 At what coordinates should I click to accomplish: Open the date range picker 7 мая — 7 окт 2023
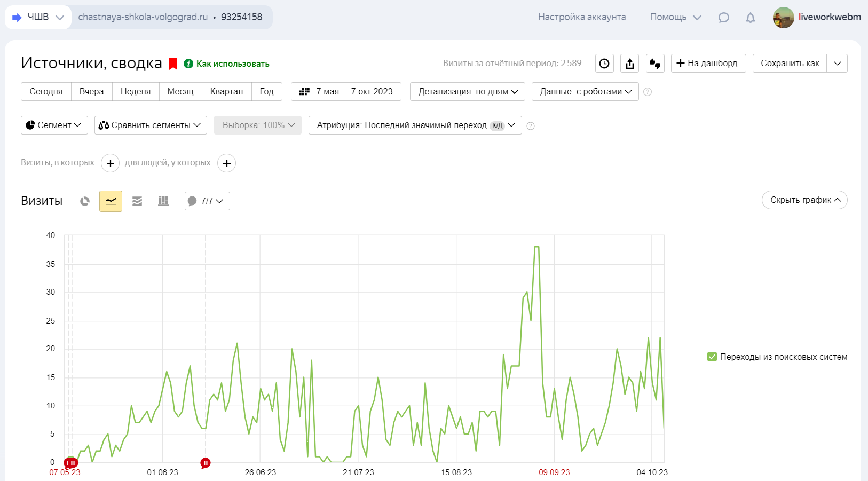346,91
